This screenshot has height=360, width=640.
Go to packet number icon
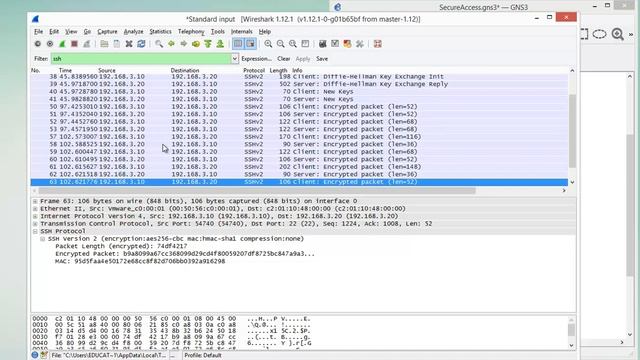pyautogui.click(x=196, y=44)
